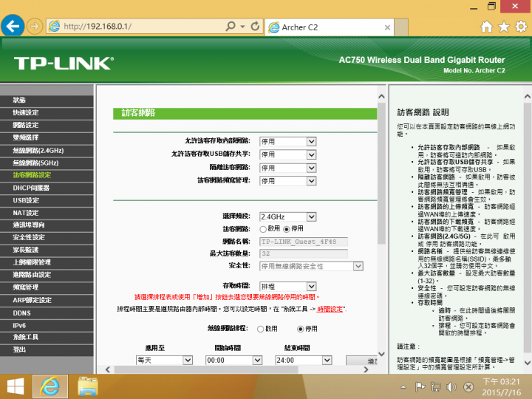This screenshot has height=399, width=532.
Task: Open the 訪客網路頻寬管理 dropdown
Action: (287, 181)
